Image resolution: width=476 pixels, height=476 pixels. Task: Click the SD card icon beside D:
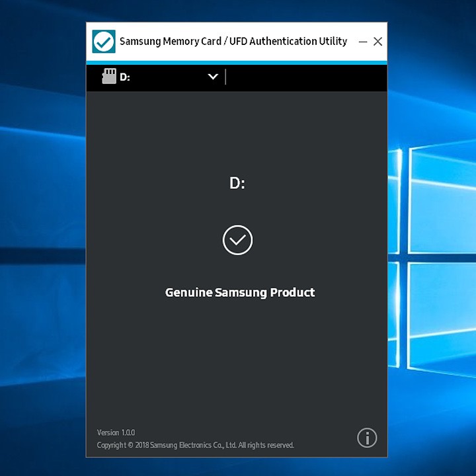click(x=109, y=77)
